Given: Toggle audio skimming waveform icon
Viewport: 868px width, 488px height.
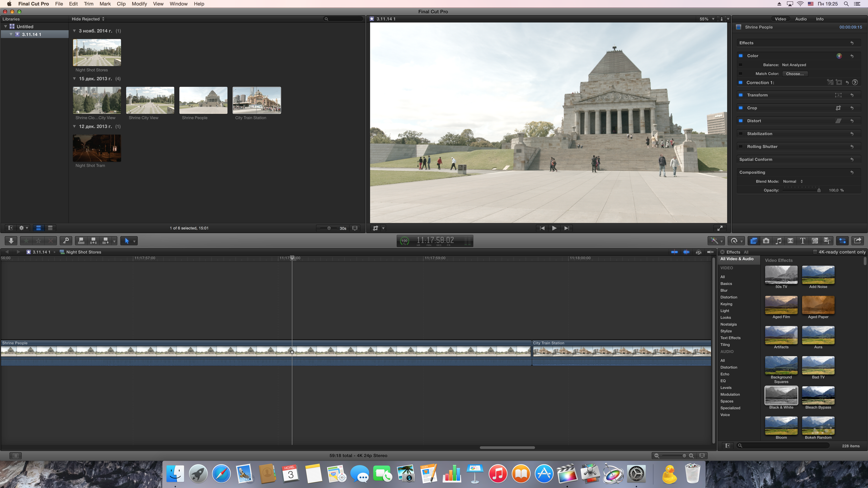Looking at the screenshot, I should point(686,252).
